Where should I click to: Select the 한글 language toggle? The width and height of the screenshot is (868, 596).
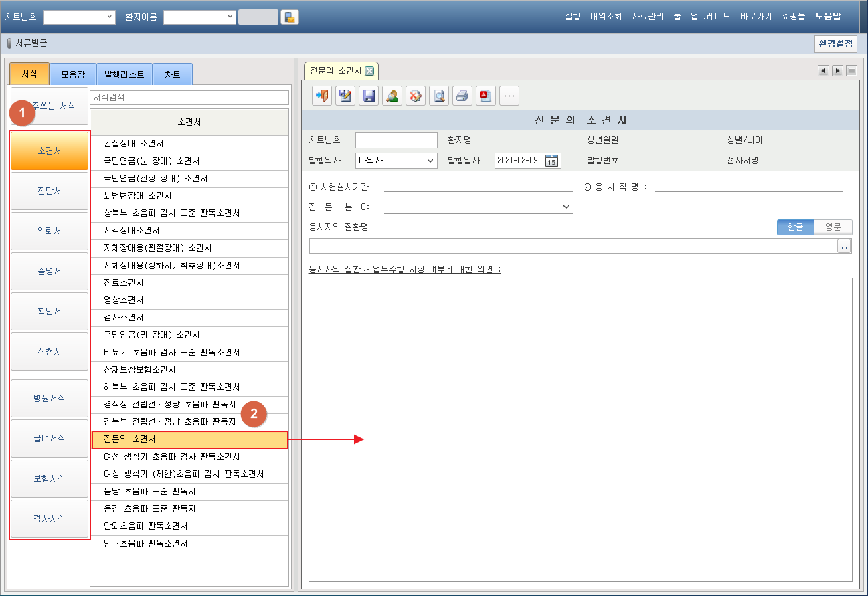pyautogui.click(x=795, y=227)
